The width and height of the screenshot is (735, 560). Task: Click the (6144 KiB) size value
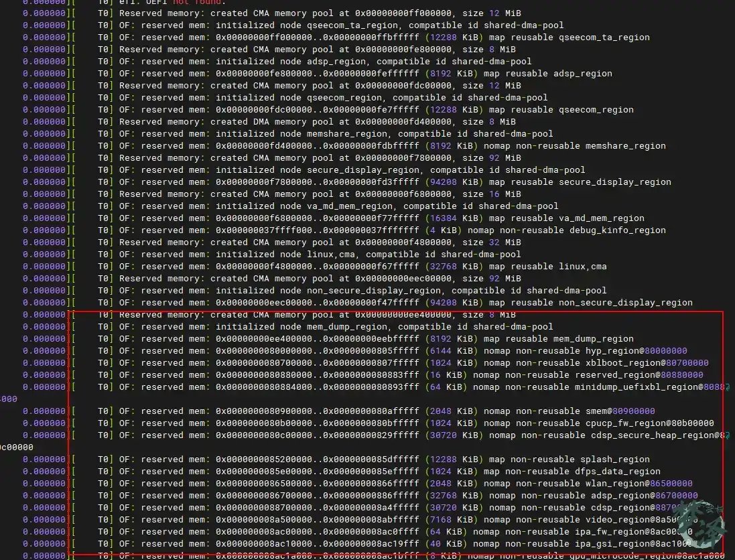(452, 351)
